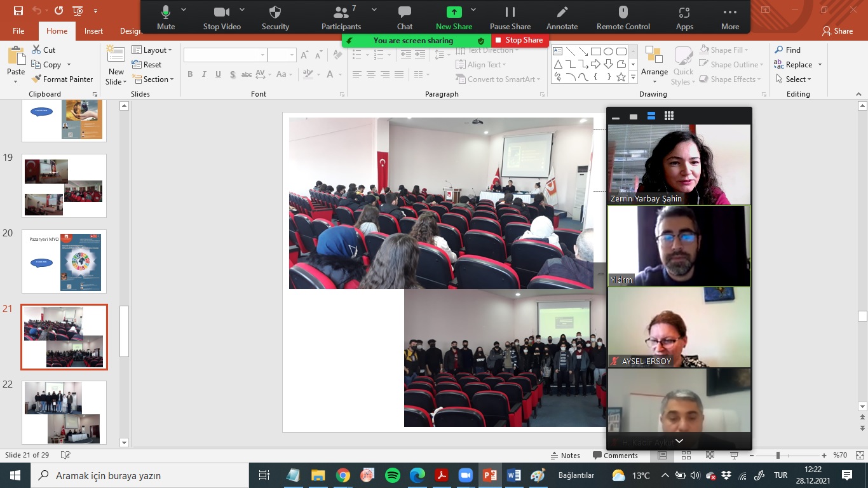The height and width of the screenshot is (488, 868).
Task: Pause Share in Zoom toolbar
Action: 510,18
